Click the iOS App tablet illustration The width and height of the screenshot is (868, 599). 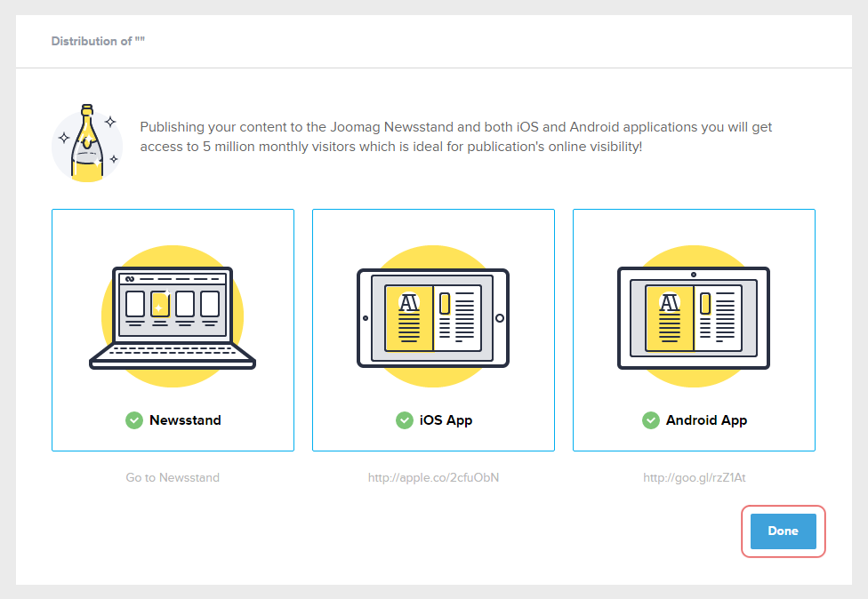tap(433, 317)
